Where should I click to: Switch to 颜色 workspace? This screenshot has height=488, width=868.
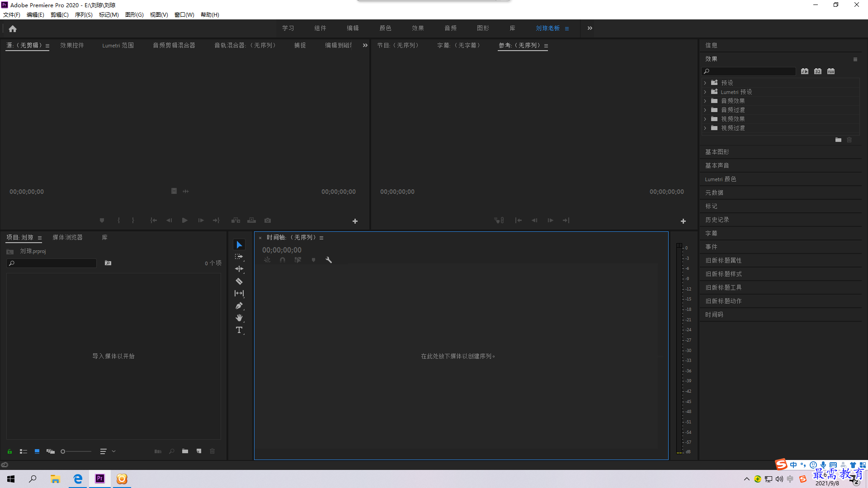[386, 28]
